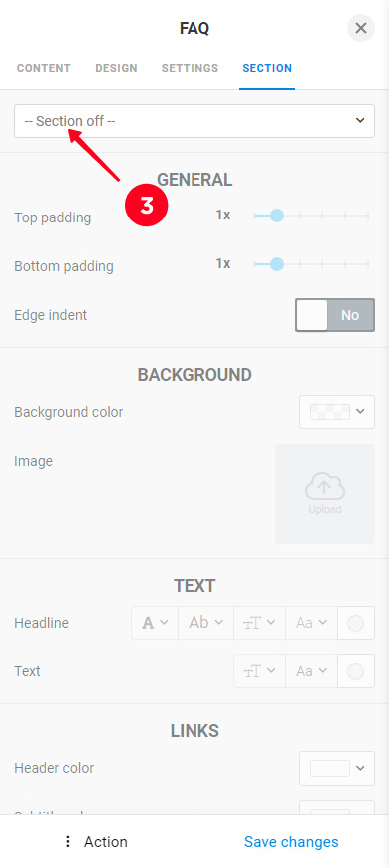The width and height of the screenshot is (389, 868).
Task: Open Text row letter case (Aa) picker
Action: click(x=311, y=671)
